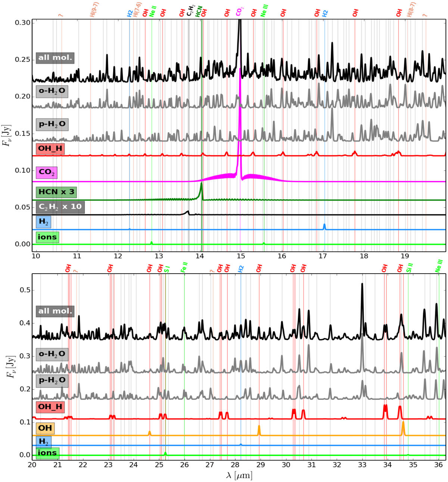
Task: Select the 'Fe II' line marker label
Action: [184, 267]
